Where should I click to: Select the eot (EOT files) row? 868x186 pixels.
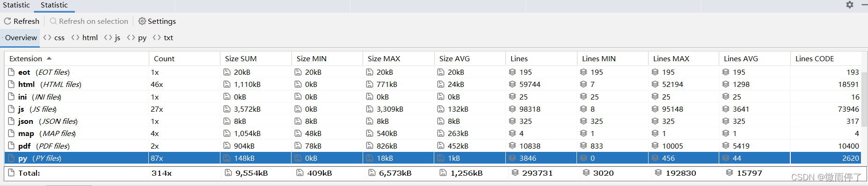coord(433,72)
